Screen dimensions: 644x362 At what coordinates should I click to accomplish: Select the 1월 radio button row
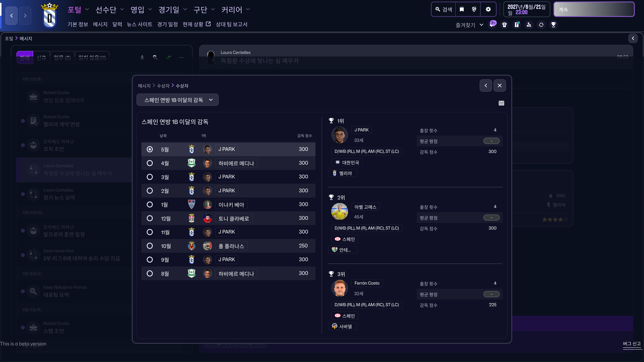click(150, 205)
